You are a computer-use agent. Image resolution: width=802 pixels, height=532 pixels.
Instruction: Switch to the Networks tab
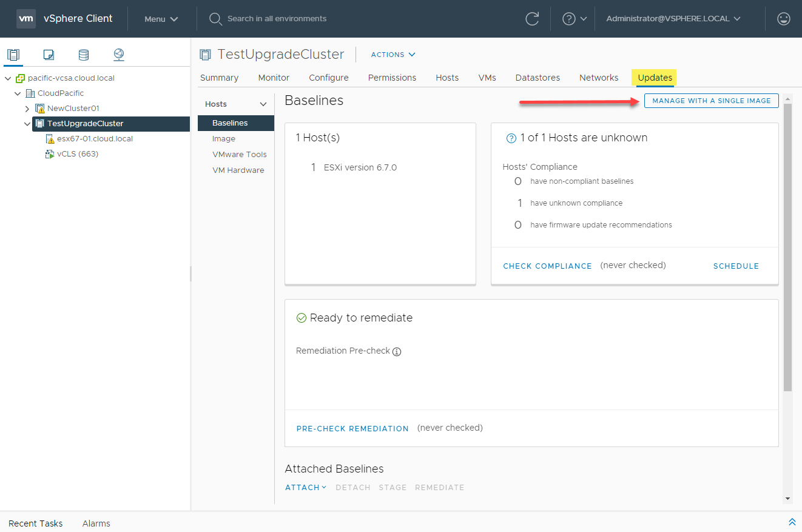point(599,78)
